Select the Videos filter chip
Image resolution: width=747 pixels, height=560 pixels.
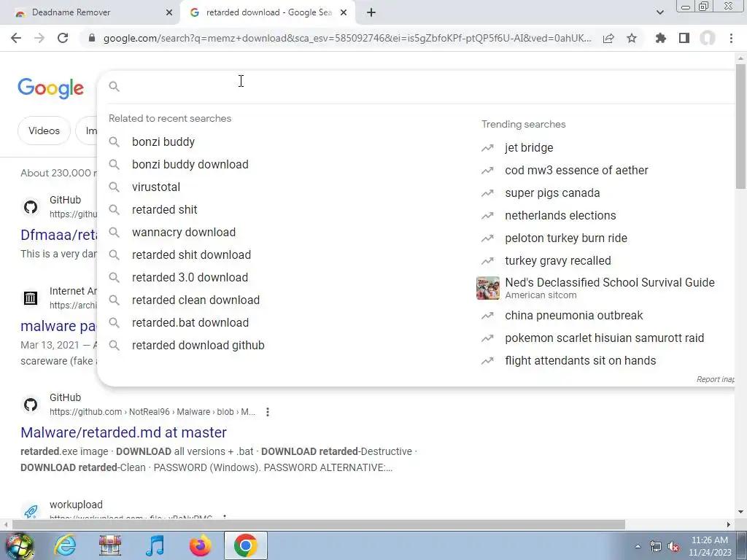pyautogui.click(x=44, y=131)
